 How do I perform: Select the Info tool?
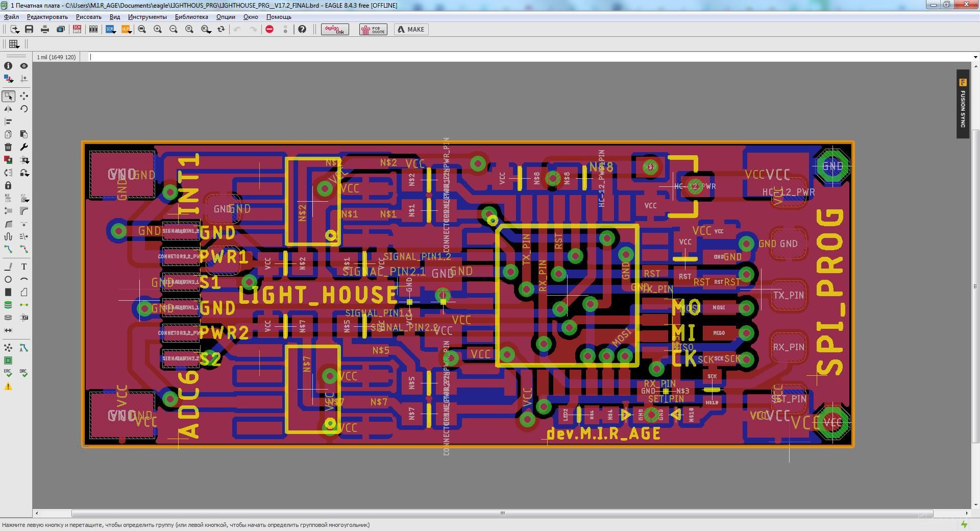(x=8, y=66)
